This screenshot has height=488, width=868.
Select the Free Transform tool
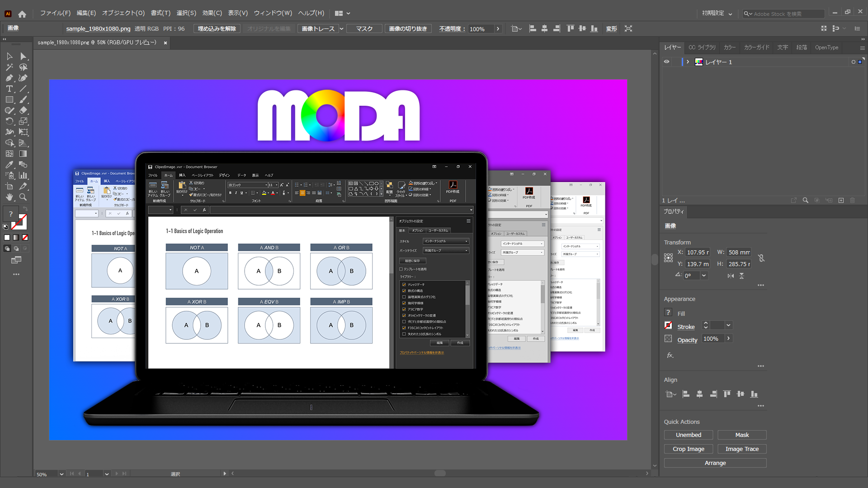tap(24, 132)
